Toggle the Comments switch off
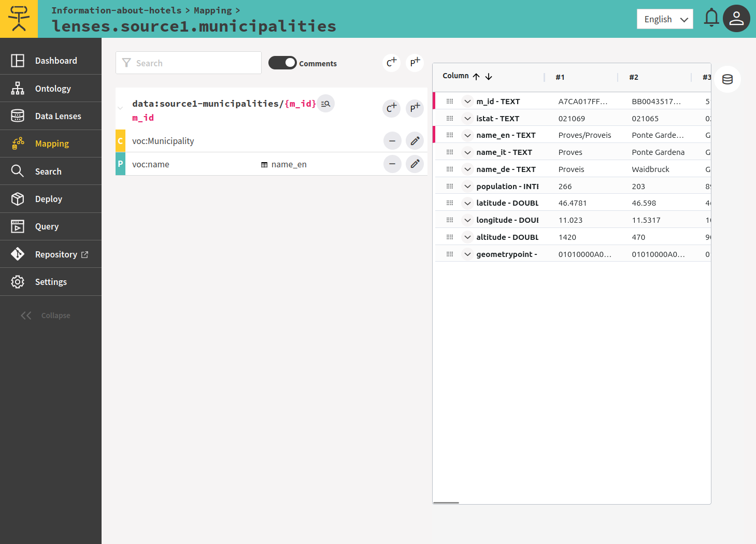 click(282, 63)
